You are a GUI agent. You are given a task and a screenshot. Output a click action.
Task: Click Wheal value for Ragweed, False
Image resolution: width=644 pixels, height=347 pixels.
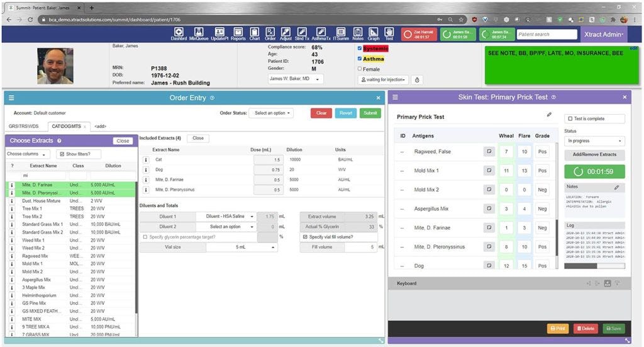coord(506,151)
